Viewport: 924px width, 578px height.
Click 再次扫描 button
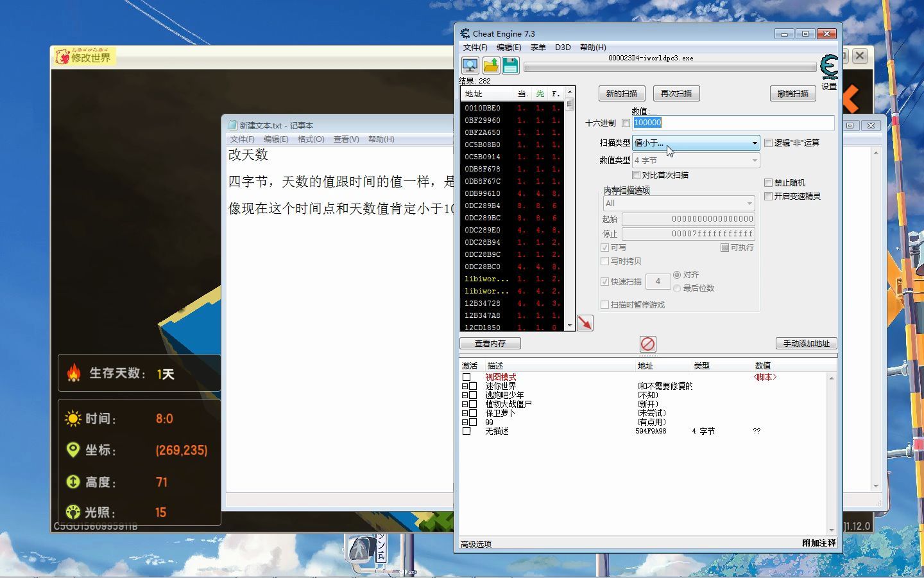click(x=676, y=93)
